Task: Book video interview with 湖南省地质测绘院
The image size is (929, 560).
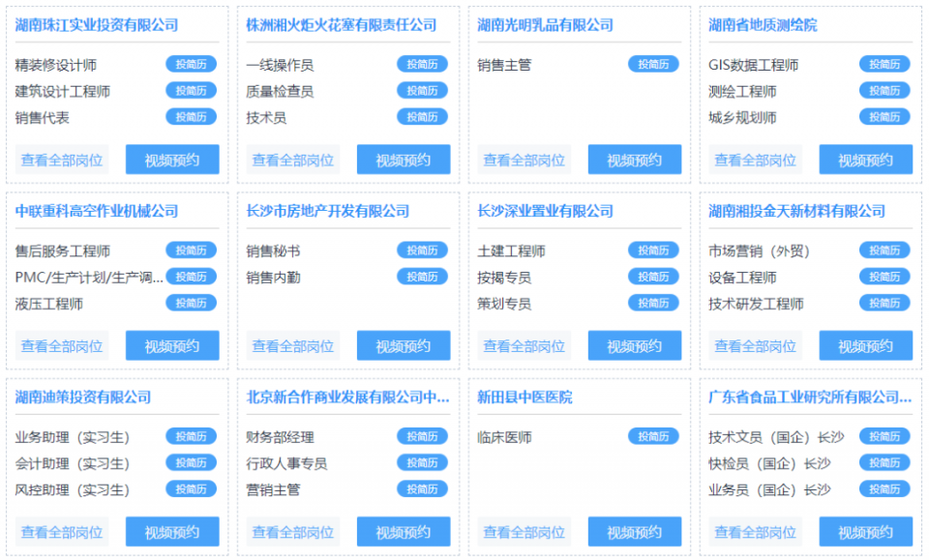Action: pos(865,160)
